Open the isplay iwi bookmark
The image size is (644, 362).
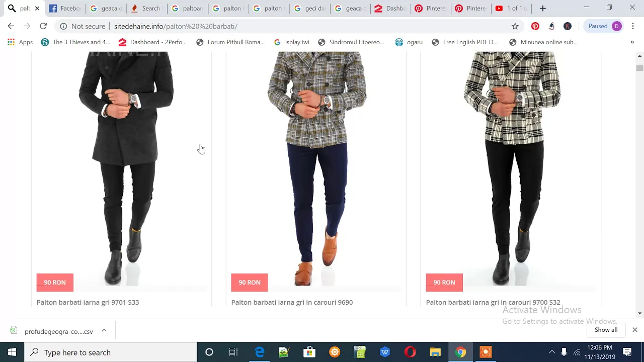pos(292,42)
